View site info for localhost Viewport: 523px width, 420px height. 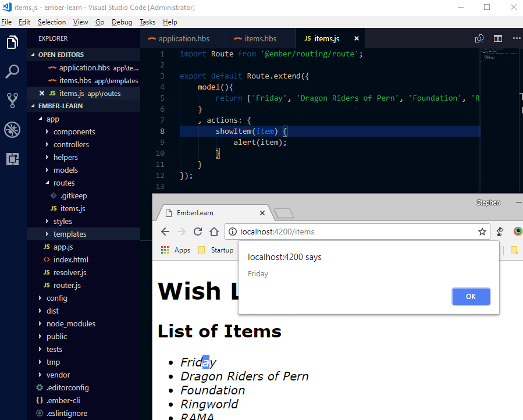pos(233,232)
